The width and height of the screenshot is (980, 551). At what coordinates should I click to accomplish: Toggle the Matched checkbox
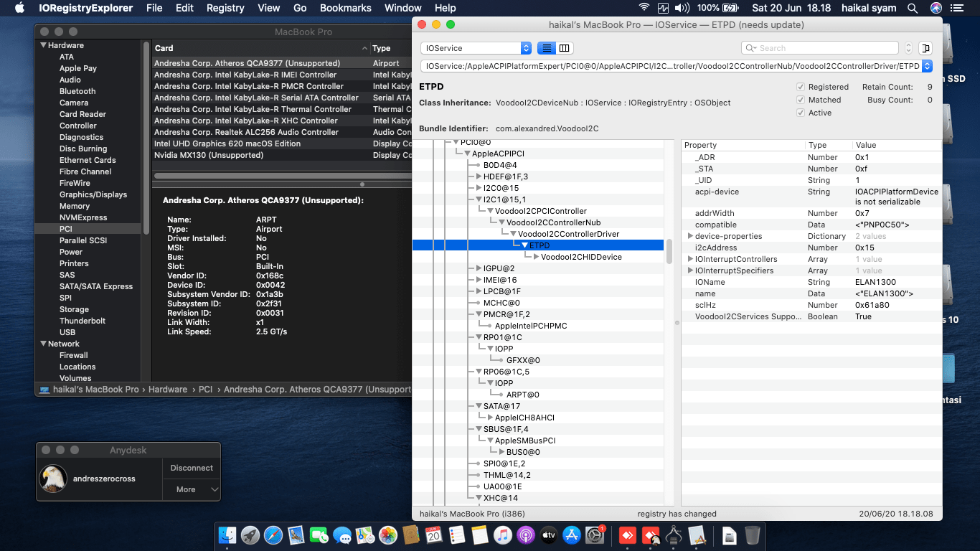801,100
